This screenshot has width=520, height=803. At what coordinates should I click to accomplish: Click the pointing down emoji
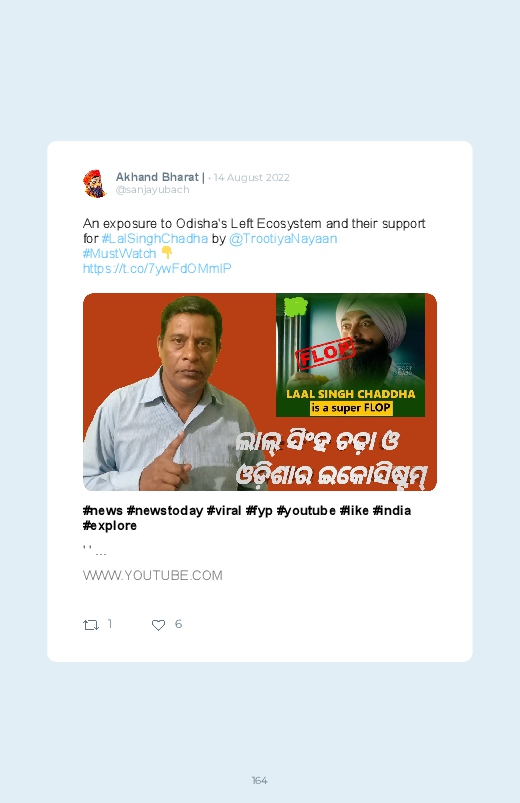167,252
